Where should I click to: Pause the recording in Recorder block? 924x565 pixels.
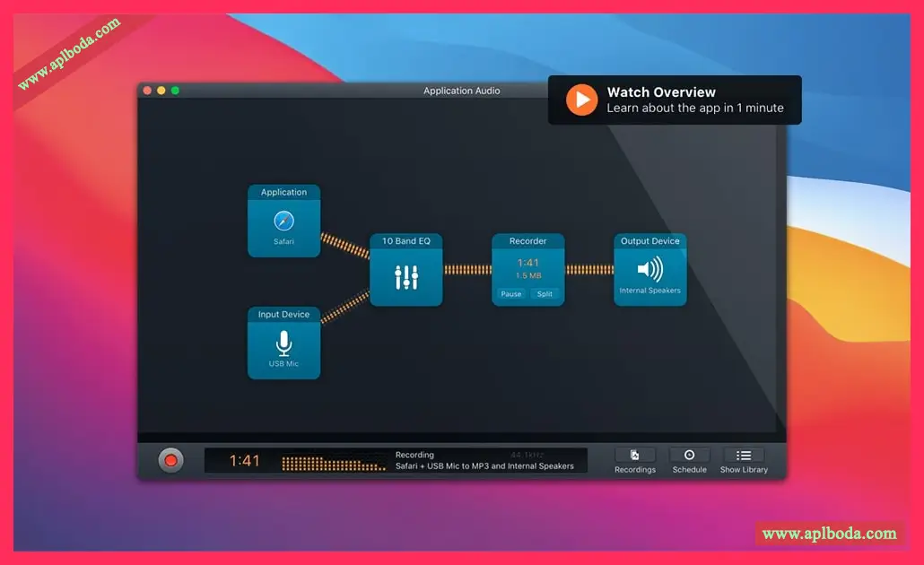(511, 294)
